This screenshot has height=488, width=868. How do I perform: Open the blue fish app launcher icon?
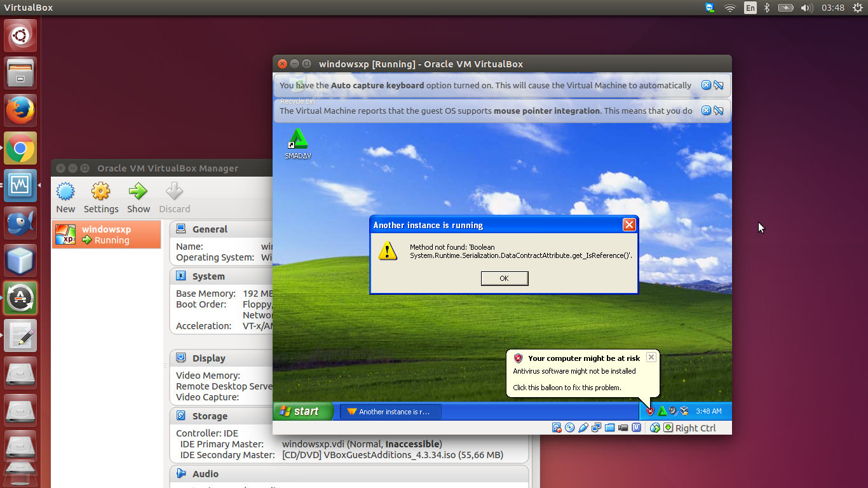click(x=20, y=224)
